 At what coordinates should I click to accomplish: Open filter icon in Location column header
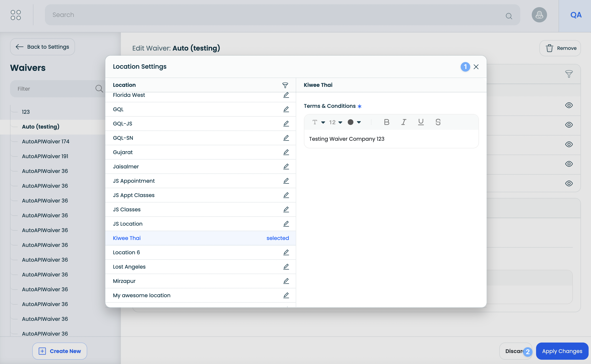click(x=285, y=85)
